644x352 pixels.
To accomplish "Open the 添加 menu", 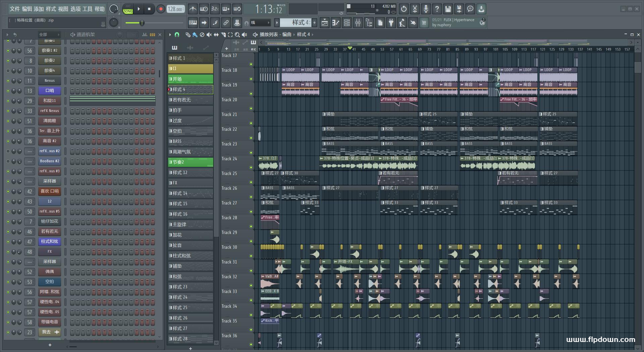I will point(39,9).
